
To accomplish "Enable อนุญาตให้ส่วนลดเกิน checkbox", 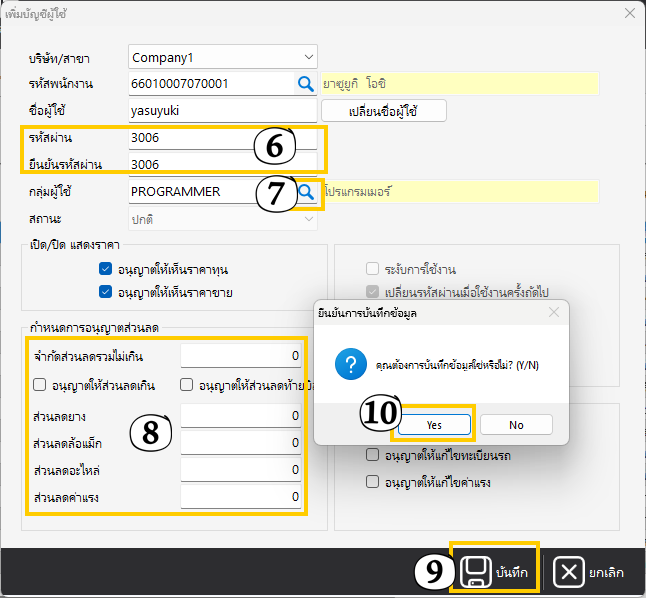I will point(40,383).
